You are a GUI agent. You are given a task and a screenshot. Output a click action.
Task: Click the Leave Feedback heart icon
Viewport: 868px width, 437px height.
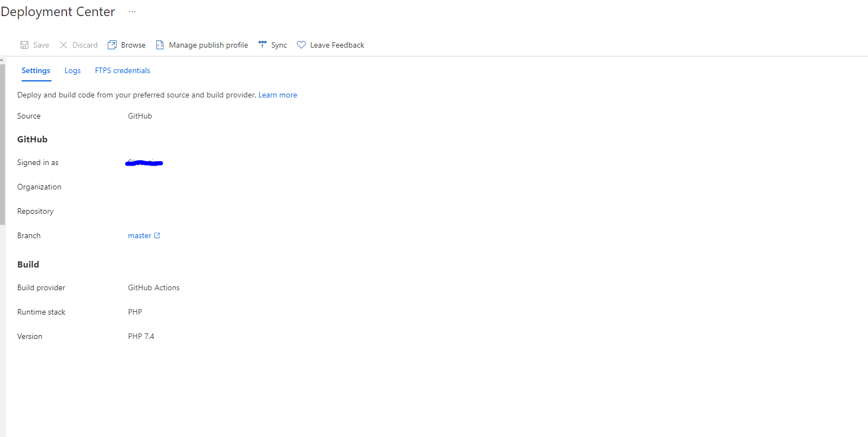tap(301, 45)
